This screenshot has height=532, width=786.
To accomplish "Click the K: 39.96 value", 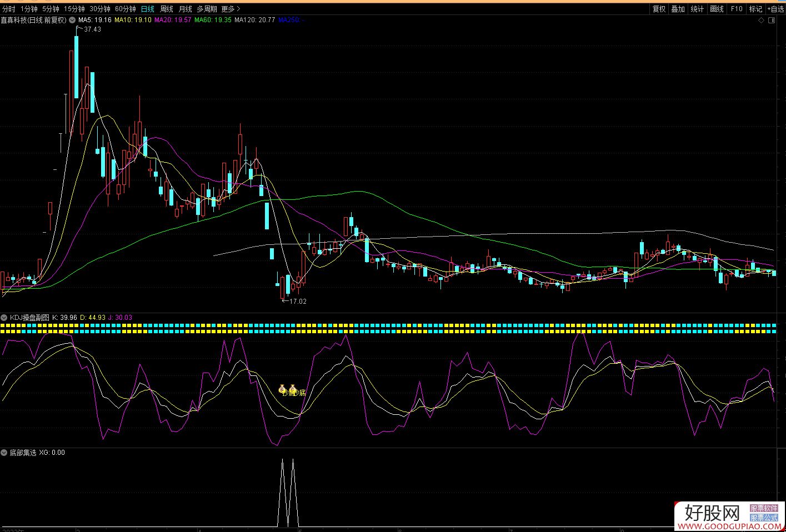I will click(x=65, y=318).
